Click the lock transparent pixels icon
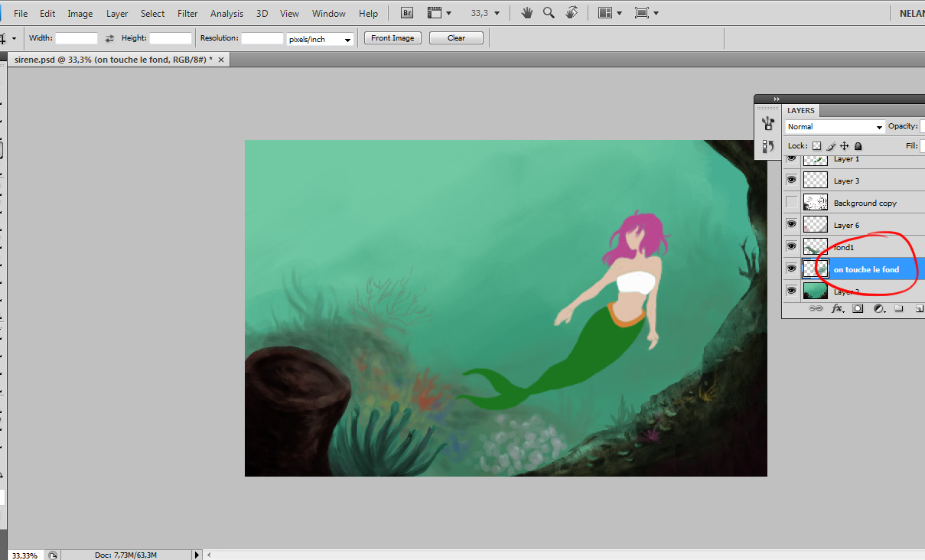Viewport: 925px width, 560px height. pos(816,145)
